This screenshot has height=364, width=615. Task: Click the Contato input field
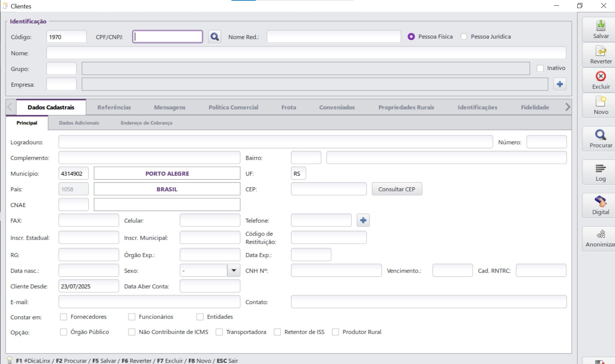pos(429,302)
